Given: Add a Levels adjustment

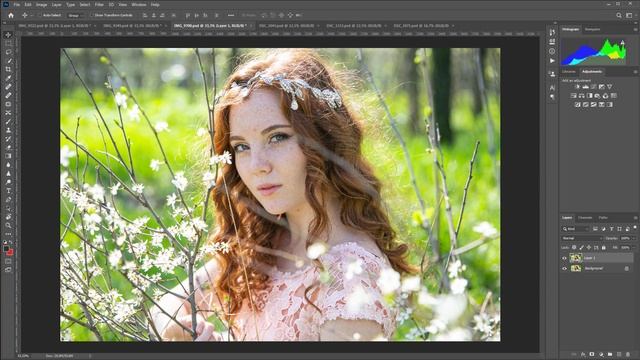Looking at the screenshot, I should point(585,87).
